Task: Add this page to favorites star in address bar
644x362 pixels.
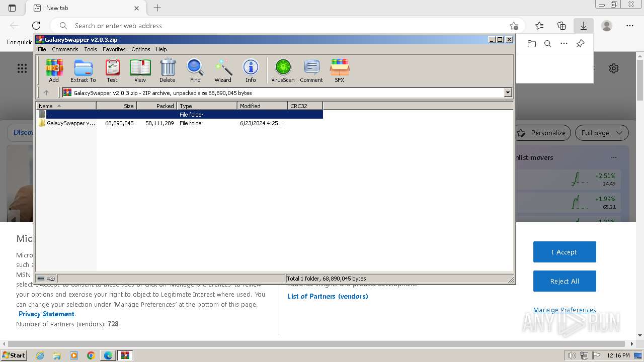Action: (x=514, y=26)
